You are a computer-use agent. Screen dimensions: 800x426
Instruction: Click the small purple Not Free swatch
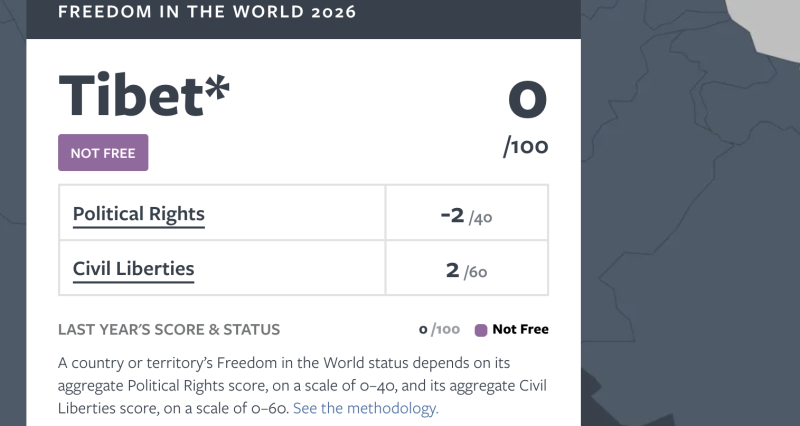(x=481, y=330)
